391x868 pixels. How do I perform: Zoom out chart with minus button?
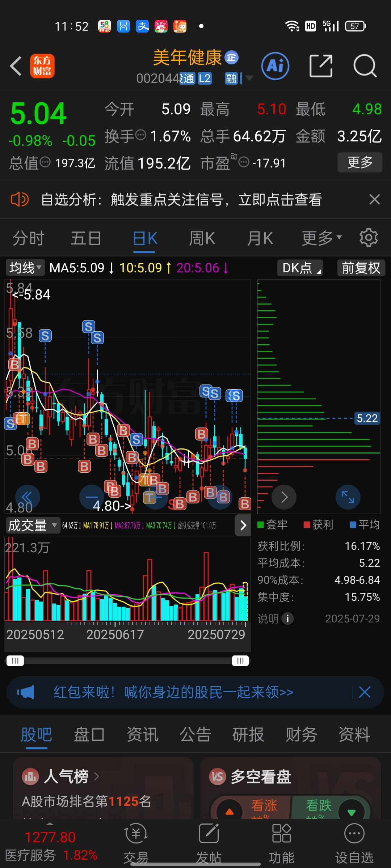(92, 497)
